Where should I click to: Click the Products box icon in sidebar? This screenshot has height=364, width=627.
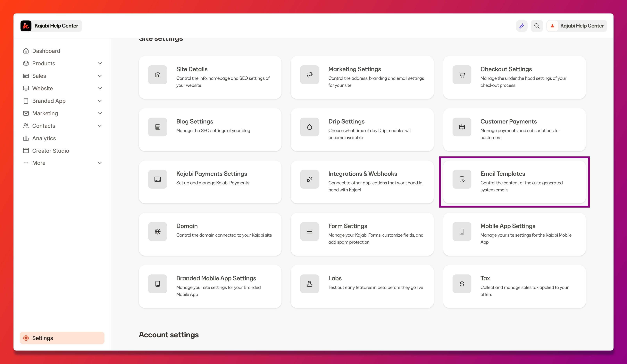tap(26, 63)
